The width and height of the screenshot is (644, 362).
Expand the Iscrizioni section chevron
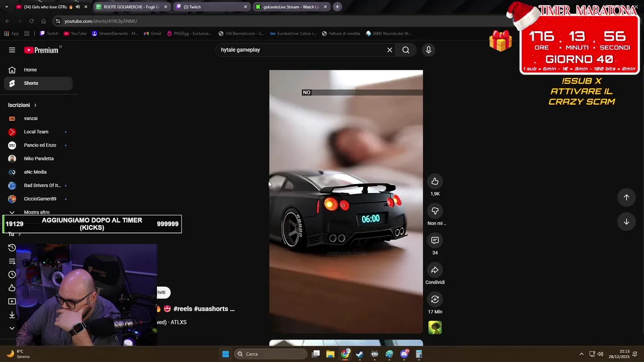coord(35,105)
